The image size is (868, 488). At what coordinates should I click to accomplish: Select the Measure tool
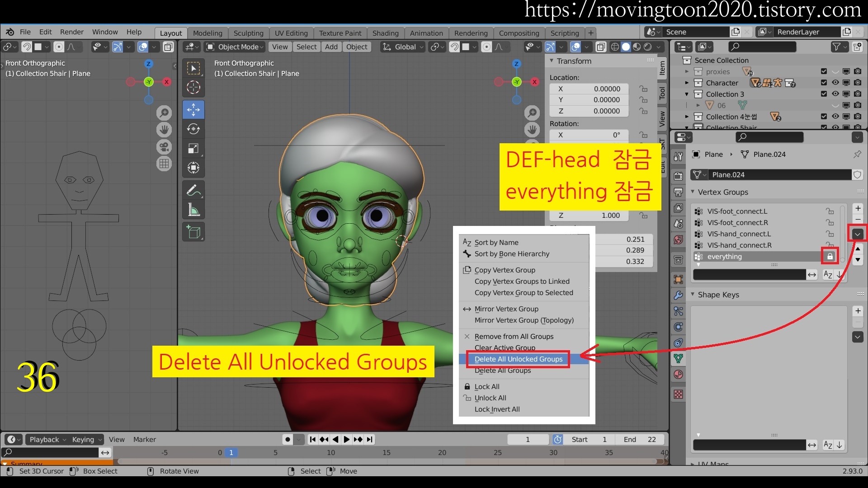193,210
